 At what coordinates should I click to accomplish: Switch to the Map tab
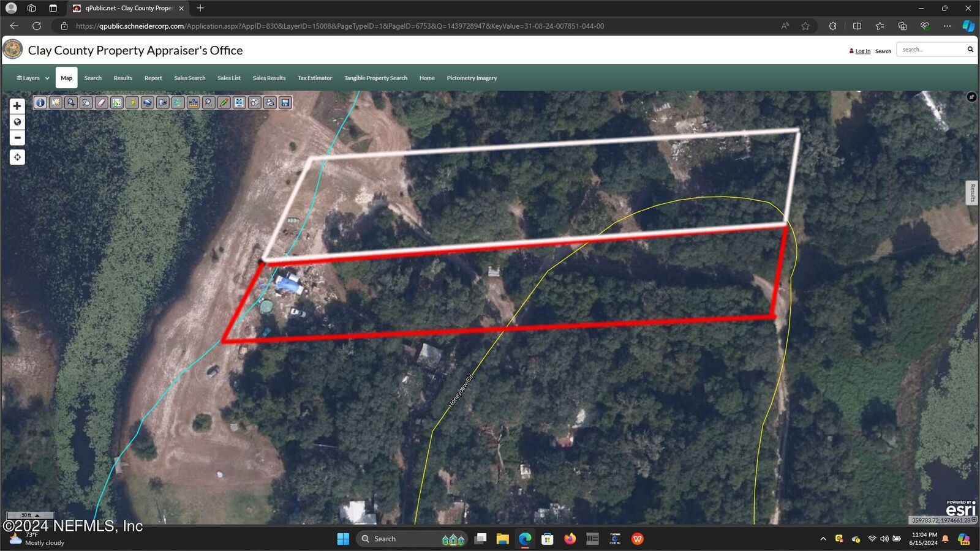click(67, 78)
